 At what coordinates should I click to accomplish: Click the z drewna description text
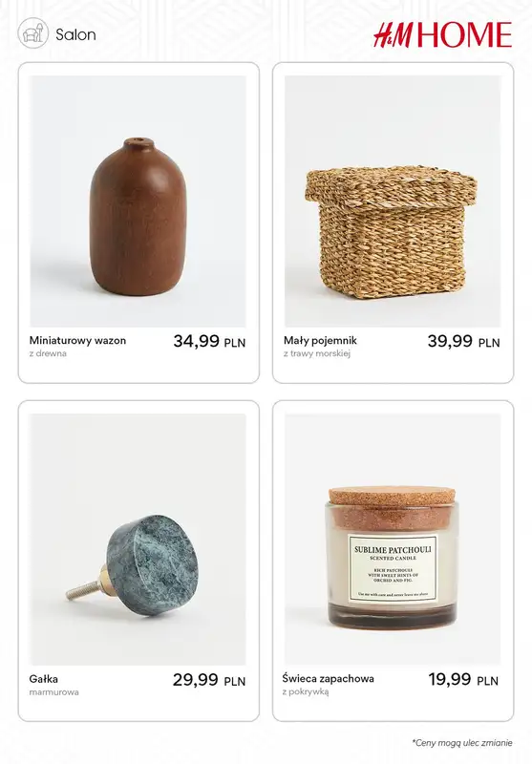48,353
